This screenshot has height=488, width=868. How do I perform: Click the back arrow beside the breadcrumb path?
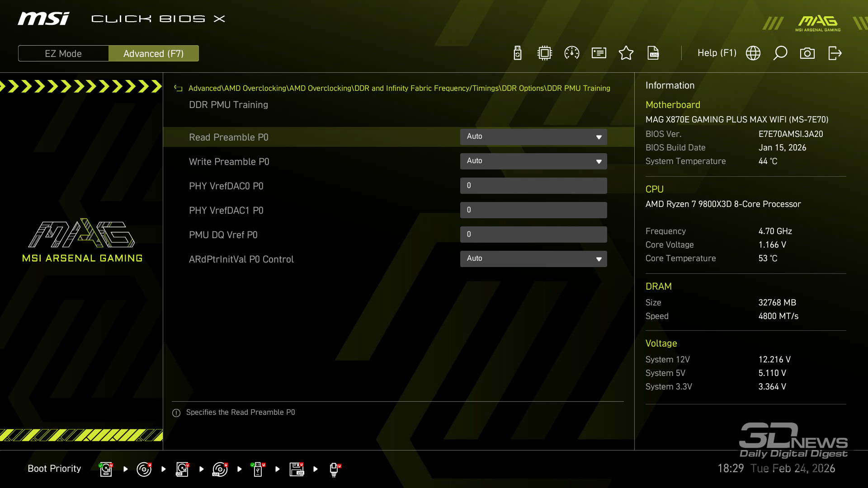(178, 89)
